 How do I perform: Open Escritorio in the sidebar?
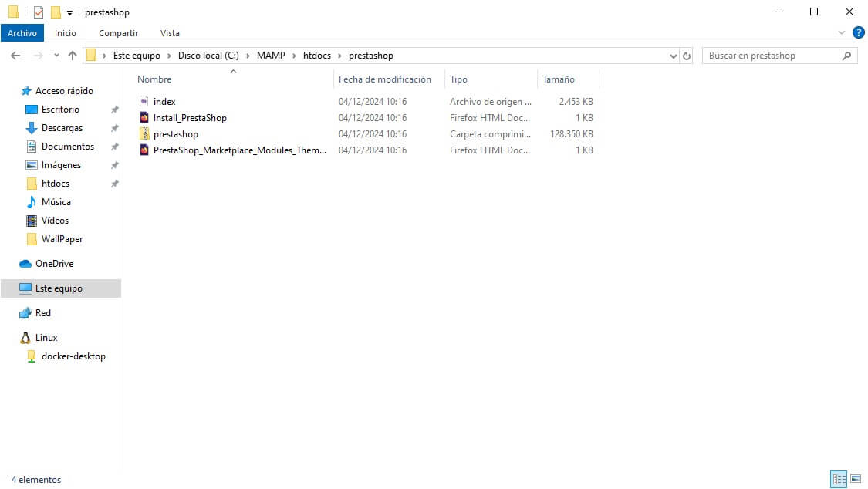(60, 110)
